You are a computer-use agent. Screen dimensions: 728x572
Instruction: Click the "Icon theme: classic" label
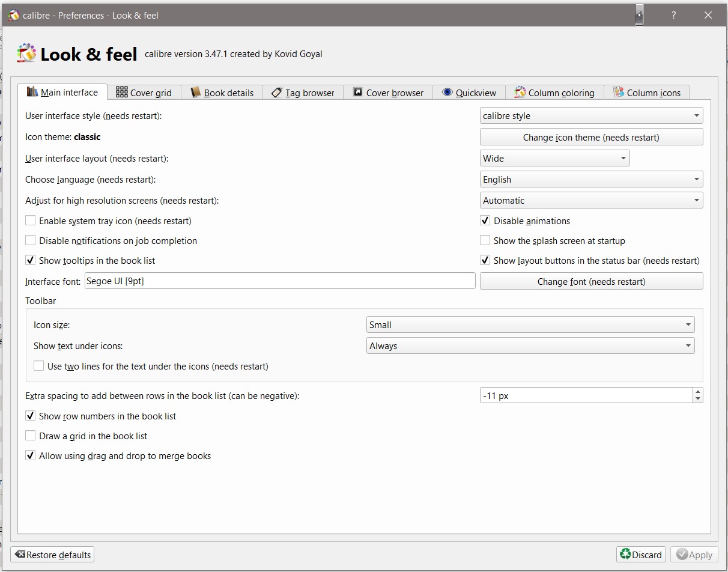63,137
